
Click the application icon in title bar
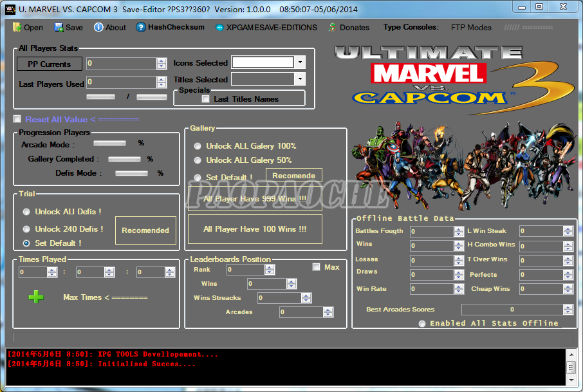[10, 9]
